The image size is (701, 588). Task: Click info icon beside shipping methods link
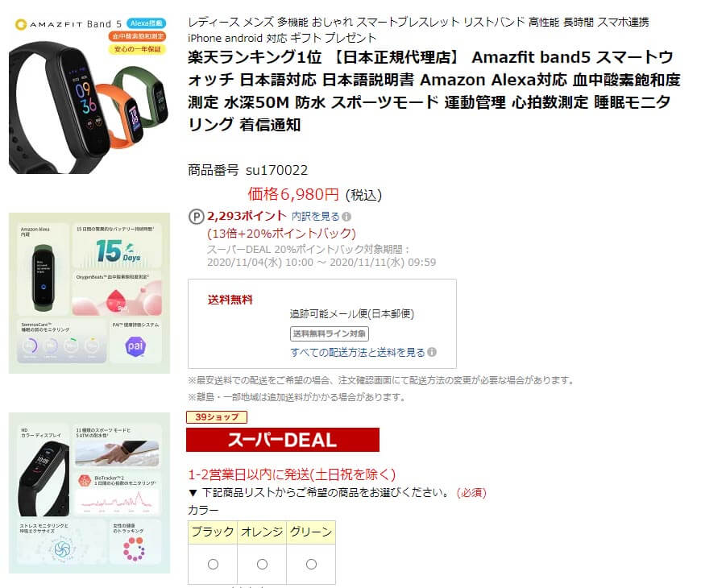[x=432, y=352]
